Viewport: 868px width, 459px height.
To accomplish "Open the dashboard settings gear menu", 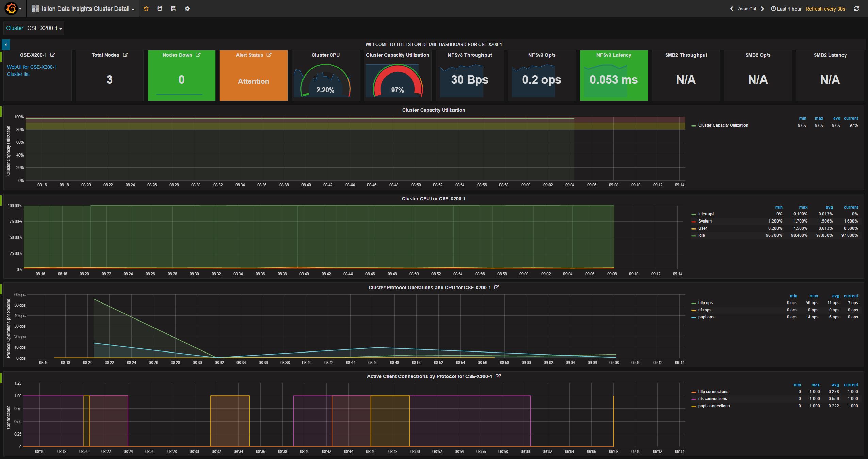I will pos(186,8).
